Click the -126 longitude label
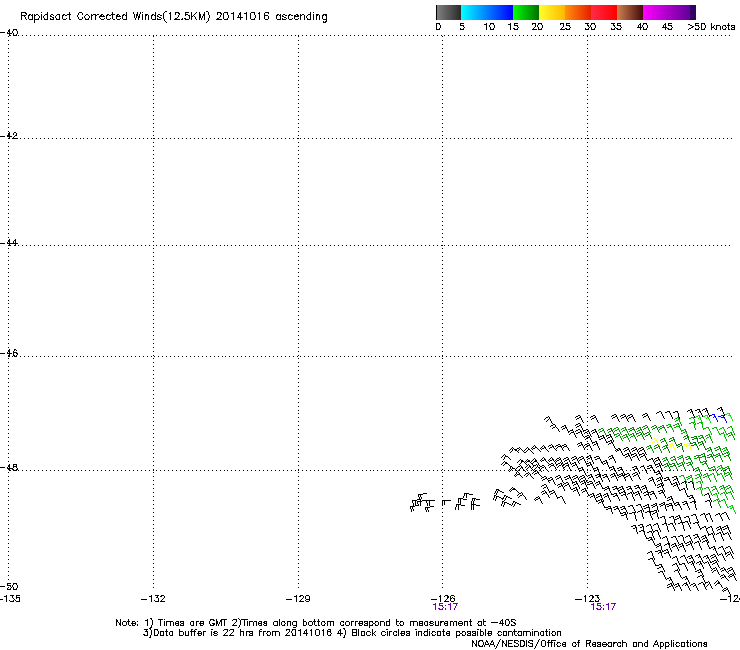740x650 pixels. pos(443,599)
